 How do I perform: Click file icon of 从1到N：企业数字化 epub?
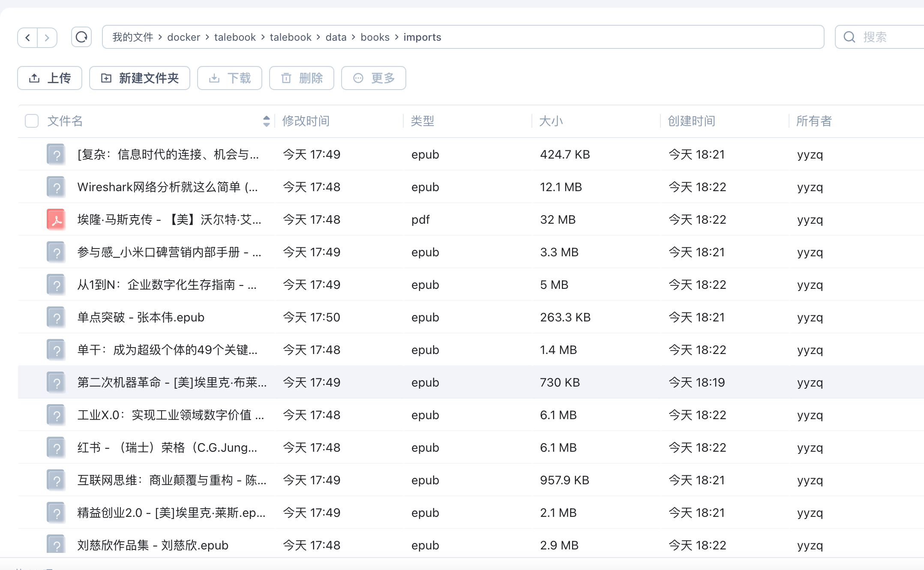pyautogui.click(x=56, y=285)
